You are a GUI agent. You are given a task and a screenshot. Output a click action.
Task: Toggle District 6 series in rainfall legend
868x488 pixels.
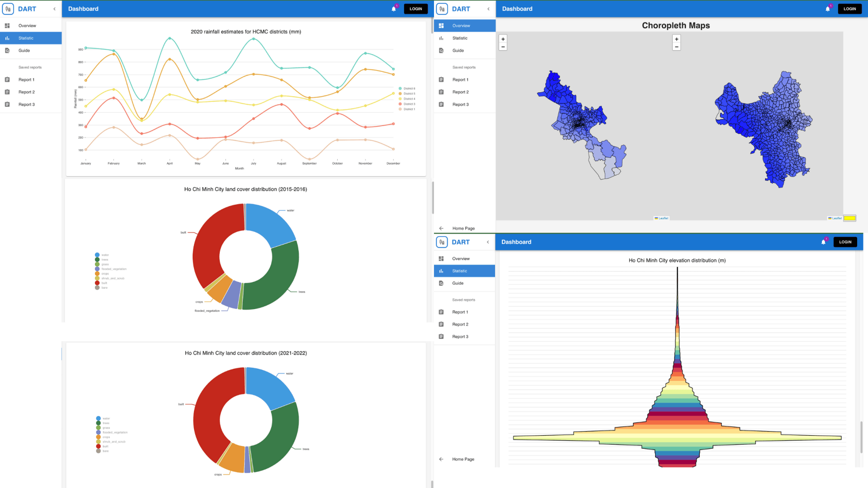point(406,89)
